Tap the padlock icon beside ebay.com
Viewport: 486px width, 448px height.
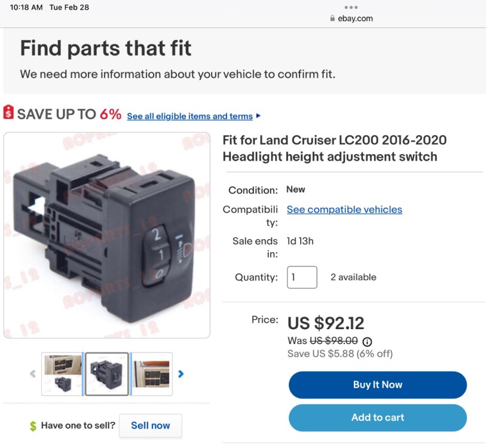click(x=332, y=19)
